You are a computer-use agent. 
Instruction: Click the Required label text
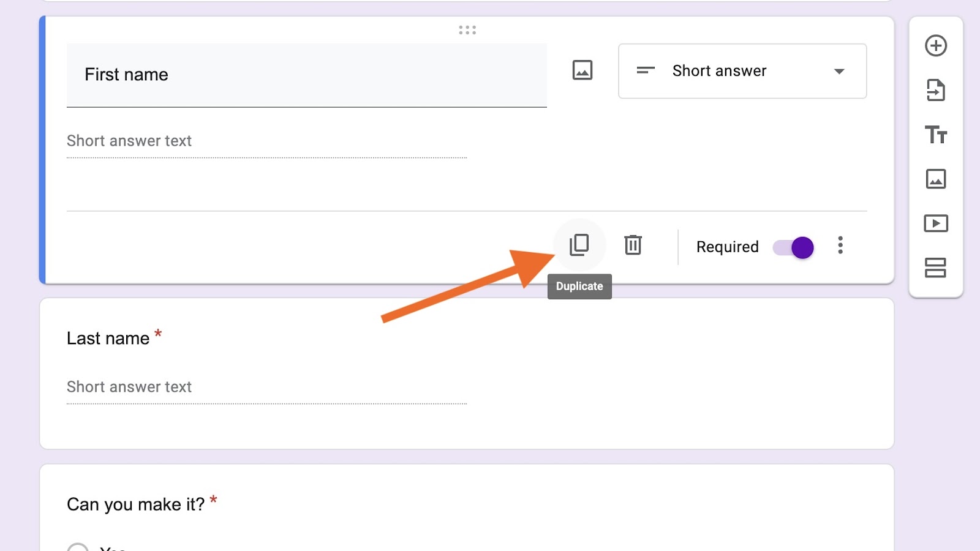coord(727,247)
